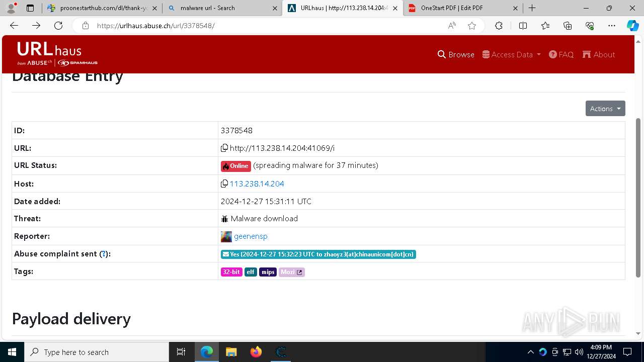
Task: Close the OneStart PDF tab
Action: click(516, 8)
